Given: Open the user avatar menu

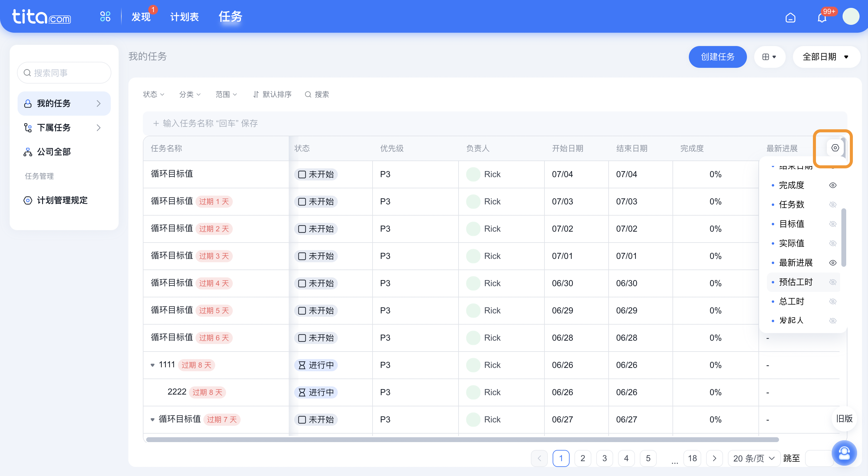Looking at the screenshot, I should tap(850, 17).
